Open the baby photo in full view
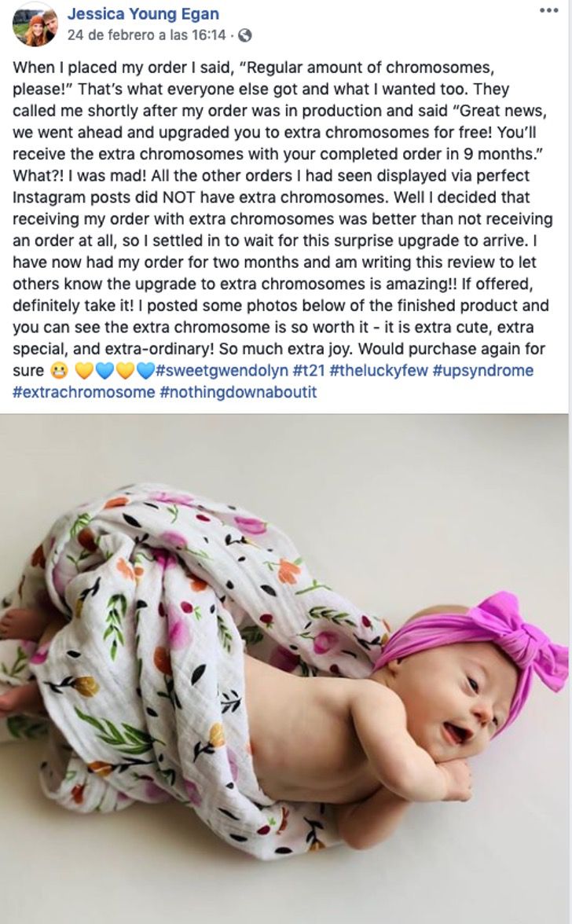 285,668
